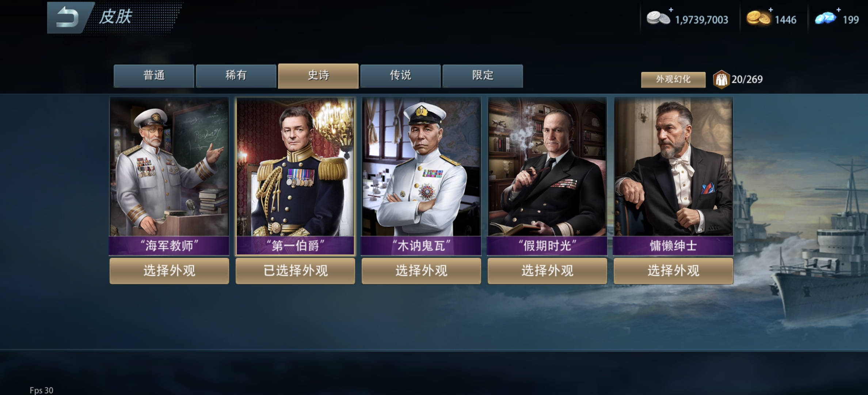The height and width of the screenshot is (395, 868).
Task: Tap the silver coins currency icon
Action: [x=658, y=18]
